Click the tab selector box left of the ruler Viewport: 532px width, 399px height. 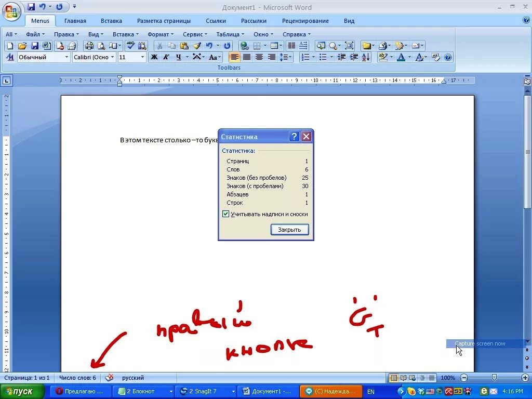coord(7,81)
